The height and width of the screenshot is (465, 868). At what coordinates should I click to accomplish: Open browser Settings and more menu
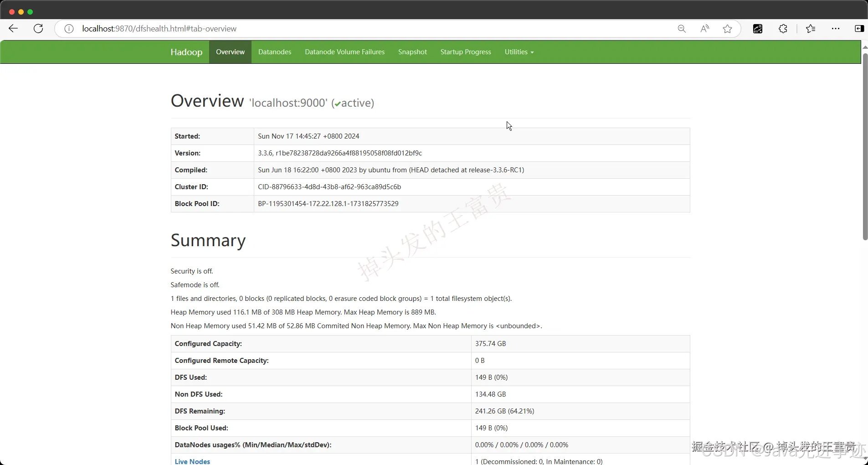[836, 29]
